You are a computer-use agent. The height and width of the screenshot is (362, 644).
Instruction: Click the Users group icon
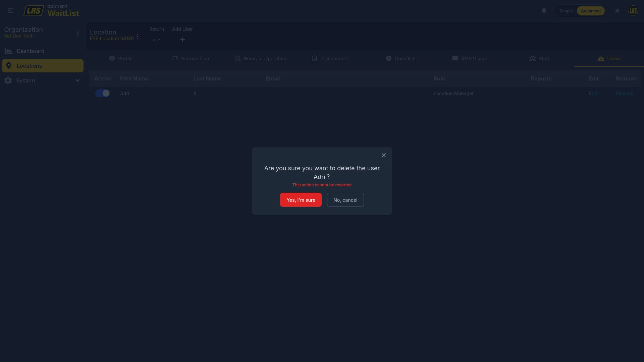[x=601, y=58]
